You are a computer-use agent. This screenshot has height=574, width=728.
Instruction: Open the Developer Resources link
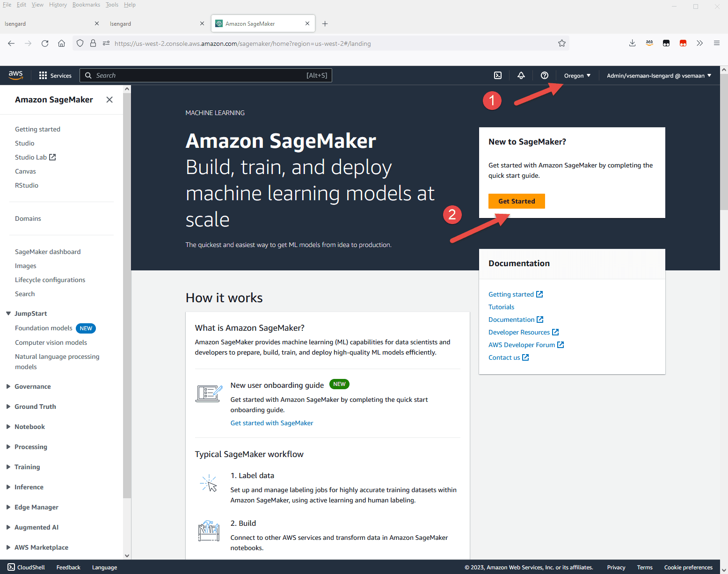click(x=524, y=332)
